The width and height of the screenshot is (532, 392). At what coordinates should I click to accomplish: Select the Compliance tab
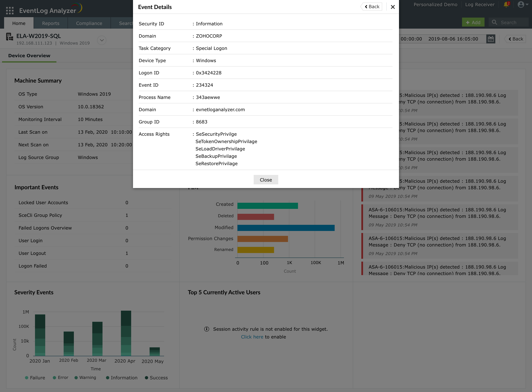coord(89,23)
